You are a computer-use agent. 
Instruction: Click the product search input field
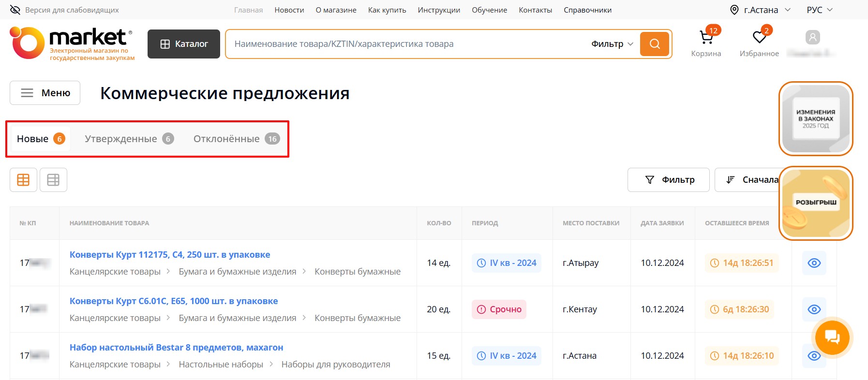[406, 44]
